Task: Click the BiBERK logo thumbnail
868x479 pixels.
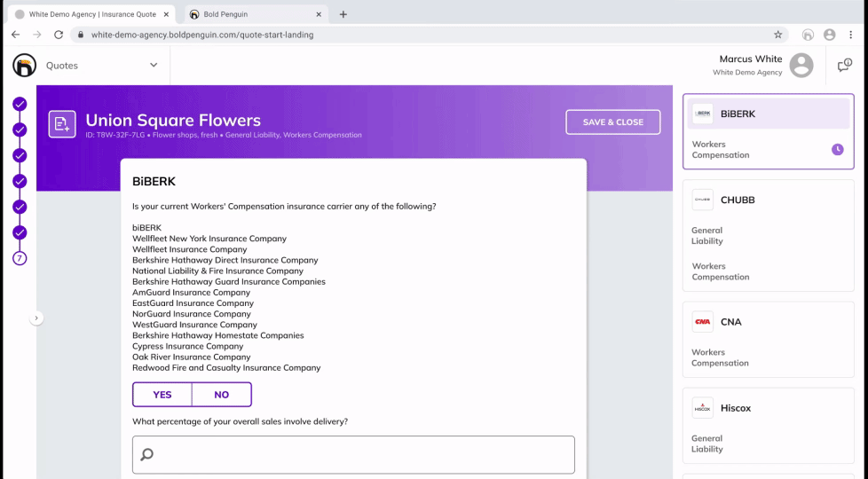Action: [703, 114]
